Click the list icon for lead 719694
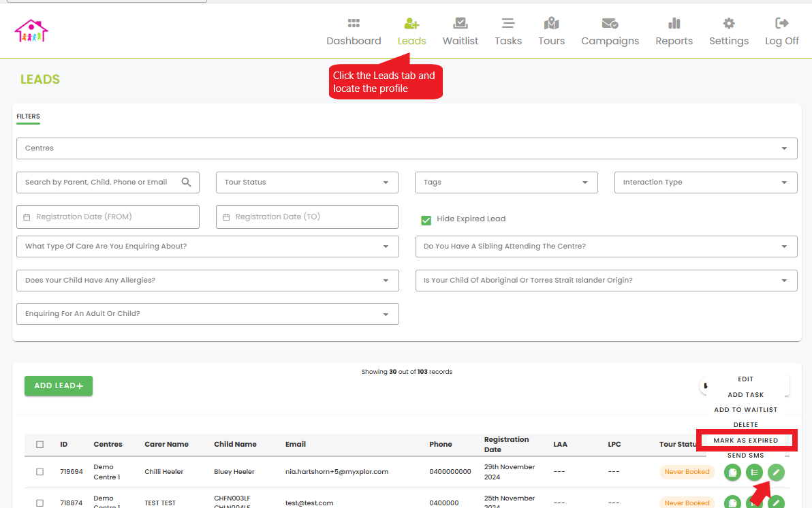The width and height of the screenshot is (812, 508). coord(754,473)
